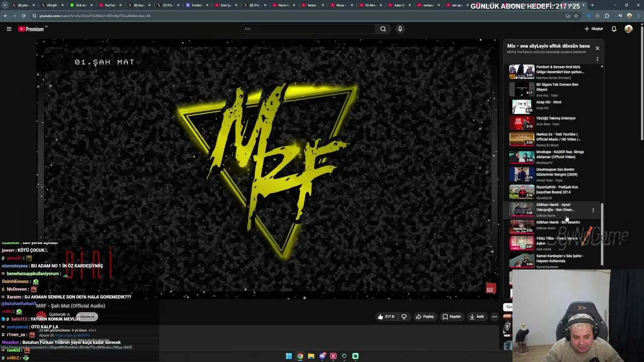The image size is (644, 362).
Task: Open the red X app in taskbar
Action: (x=333, y=356)
